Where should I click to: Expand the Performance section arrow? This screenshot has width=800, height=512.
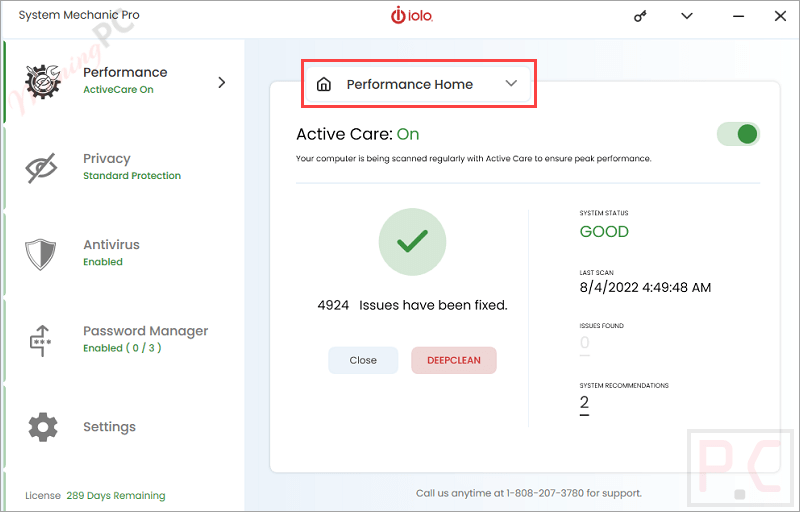click(x=221, y=83)
